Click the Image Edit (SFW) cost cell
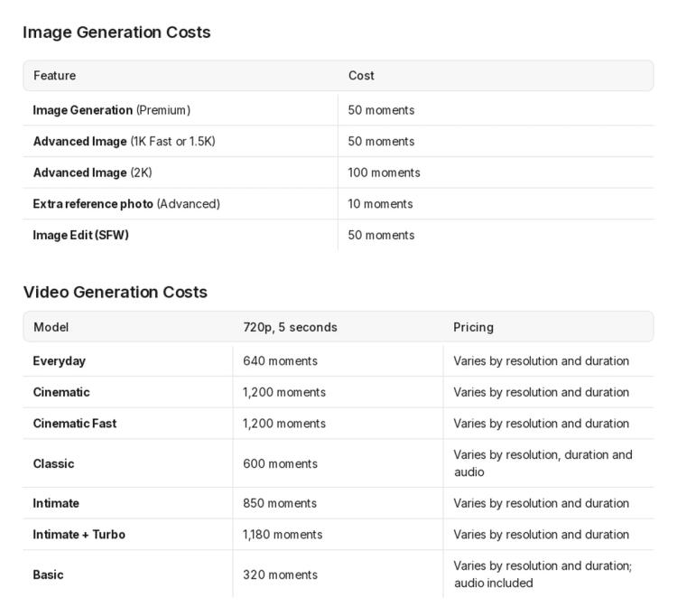Screen dimensions: 677x616 [x=381, y=235]
